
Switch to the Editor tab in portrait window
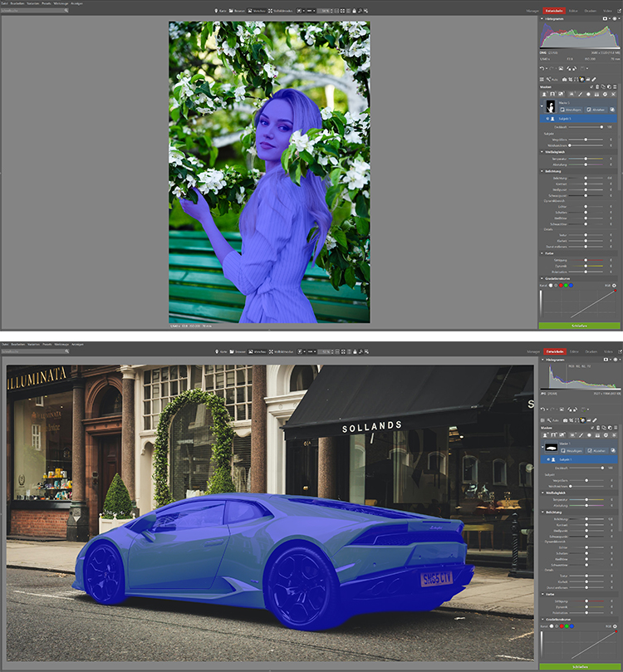coord(573,11)
